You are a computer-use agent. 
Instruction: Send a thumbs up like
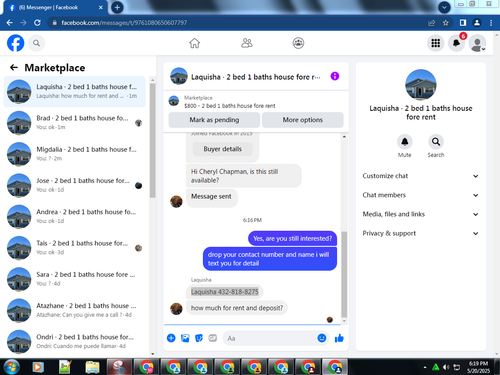339,338
